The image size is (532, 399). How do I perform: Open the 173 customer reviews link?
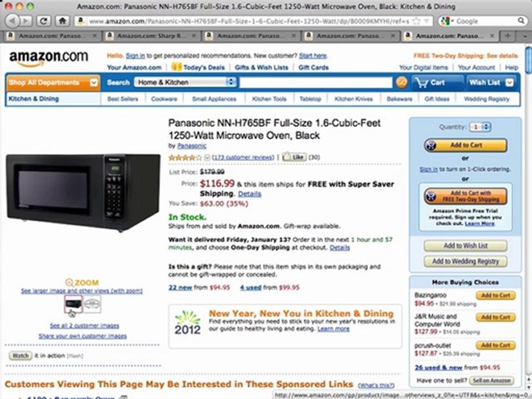click(x=243, y=157)
